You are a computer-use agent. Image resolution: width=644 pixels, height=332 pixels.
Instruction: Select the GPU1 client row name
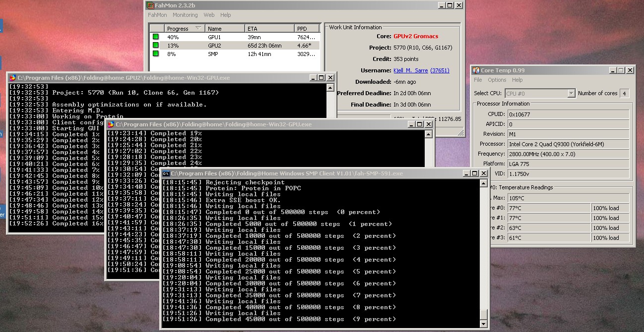[214, 37]
